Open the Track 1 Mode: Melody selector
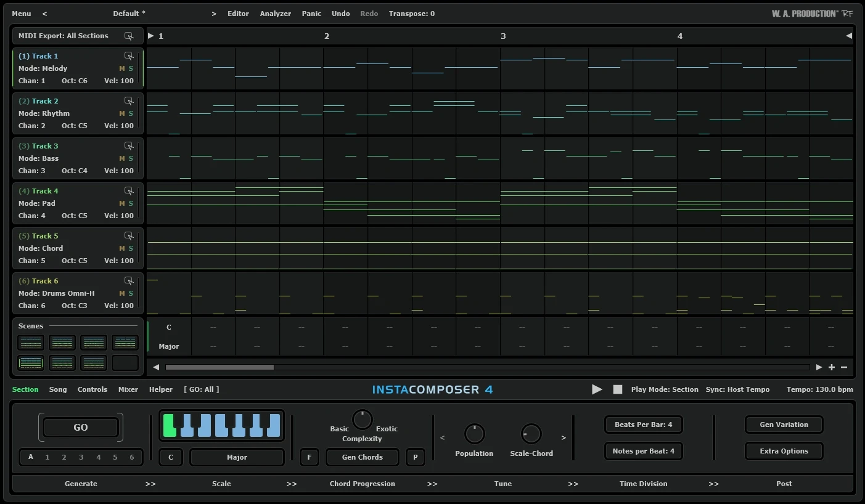 coord(43,68)
